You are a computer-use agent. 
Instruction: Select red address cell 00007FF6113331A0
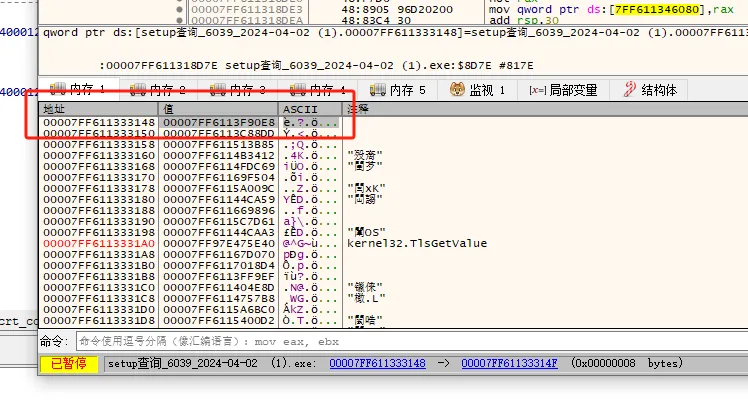tap(99, 243)
